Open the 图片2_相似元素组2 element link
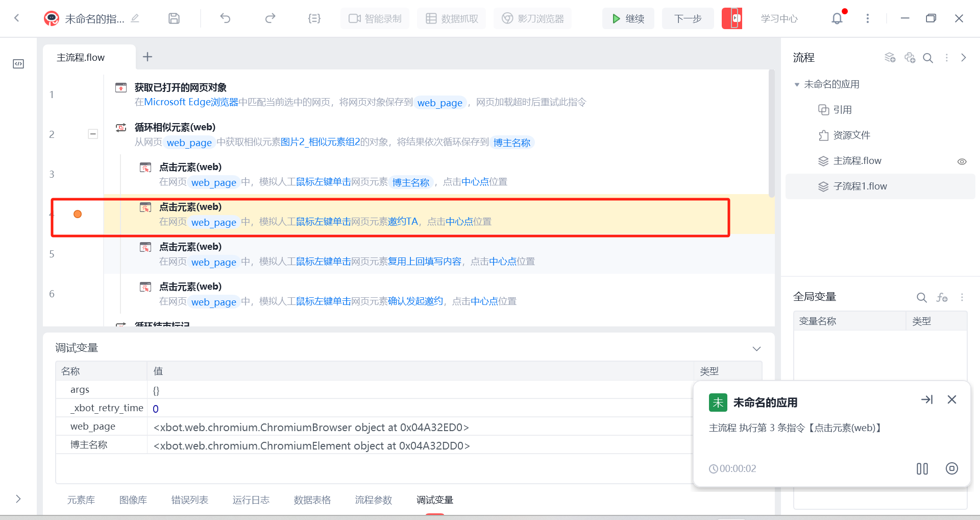 (x=321, y=142)
